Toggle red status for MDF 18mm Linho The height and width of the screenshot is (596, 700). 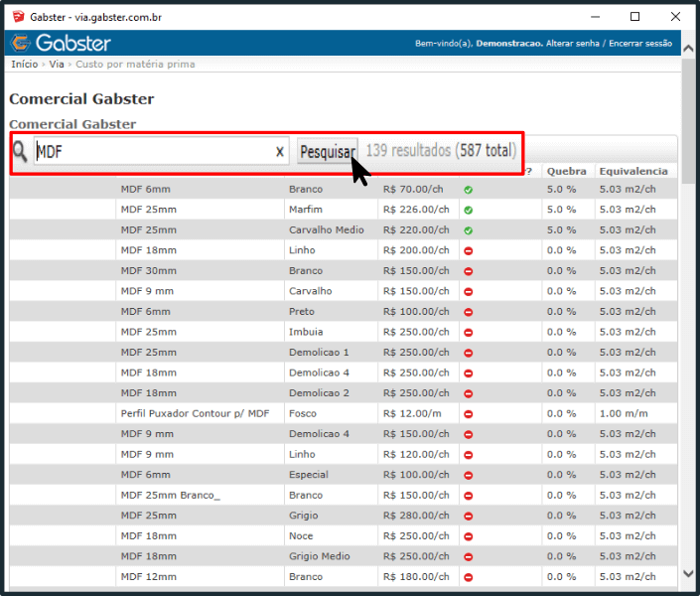(468, 251)
